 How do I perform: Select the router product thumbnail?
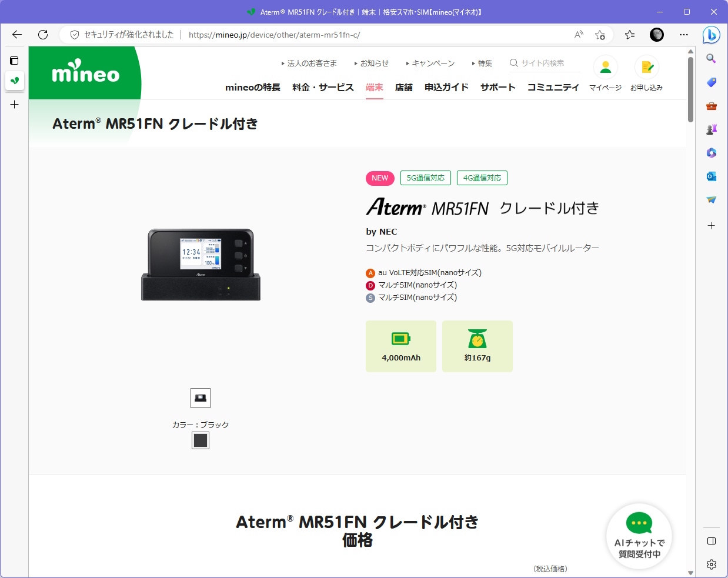[201, 398]
